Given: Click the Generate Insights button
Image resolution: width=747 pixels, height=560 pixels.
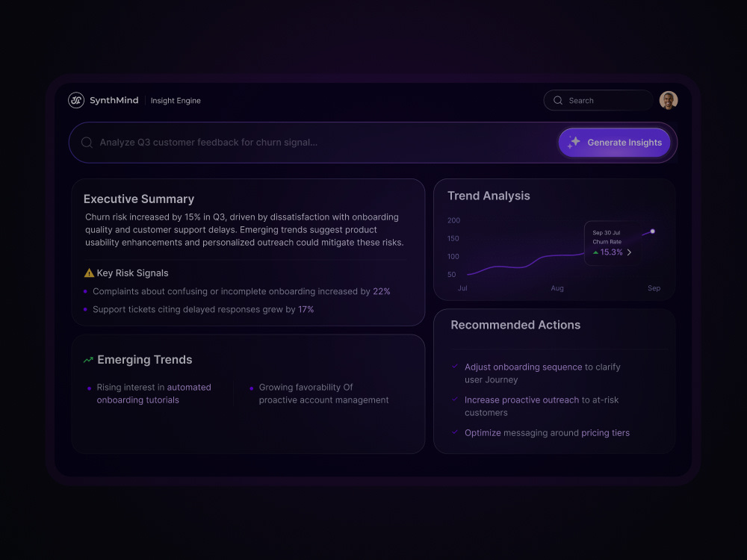Looking at the screenshot, I should pos(615,143).
